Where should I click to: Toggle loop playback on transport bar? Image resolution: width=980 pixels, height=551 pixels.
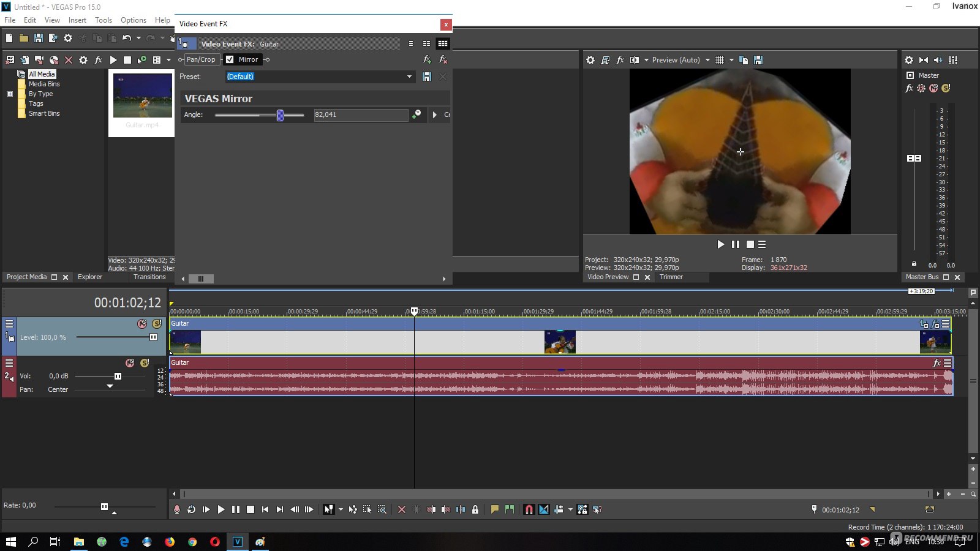coord(192,509)
